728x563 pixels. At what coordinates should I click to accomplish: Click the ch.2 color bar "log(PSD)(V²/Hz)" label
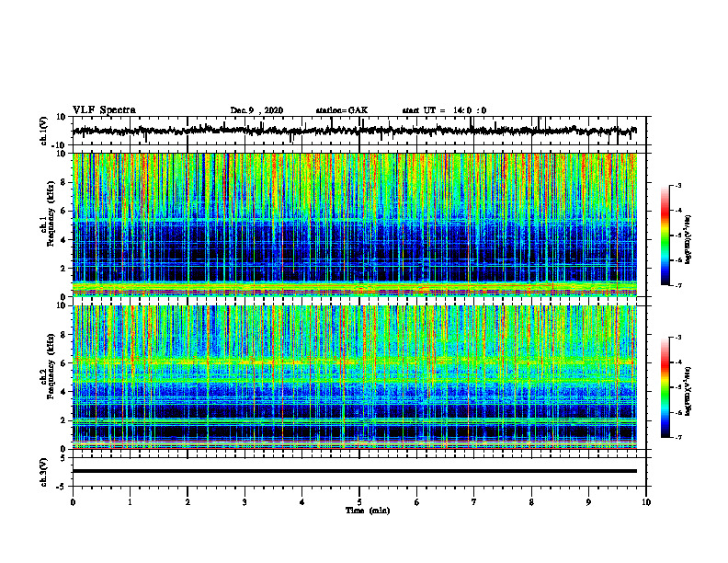[x=688, y=392]
